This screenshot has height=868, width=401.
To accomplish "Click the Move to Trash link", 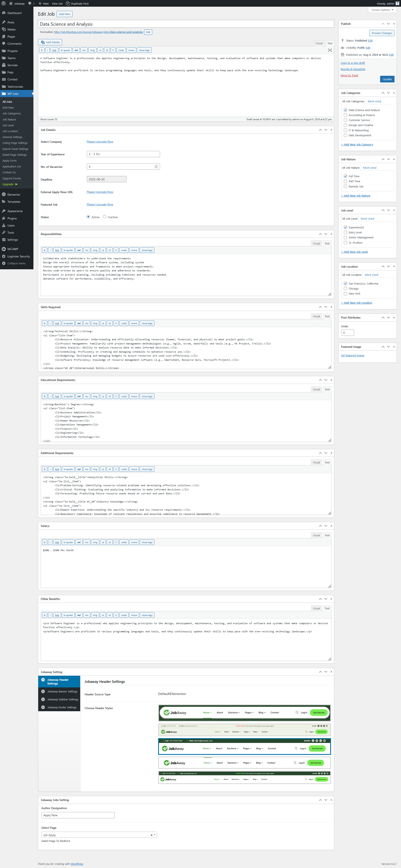I will coord(349,76).
